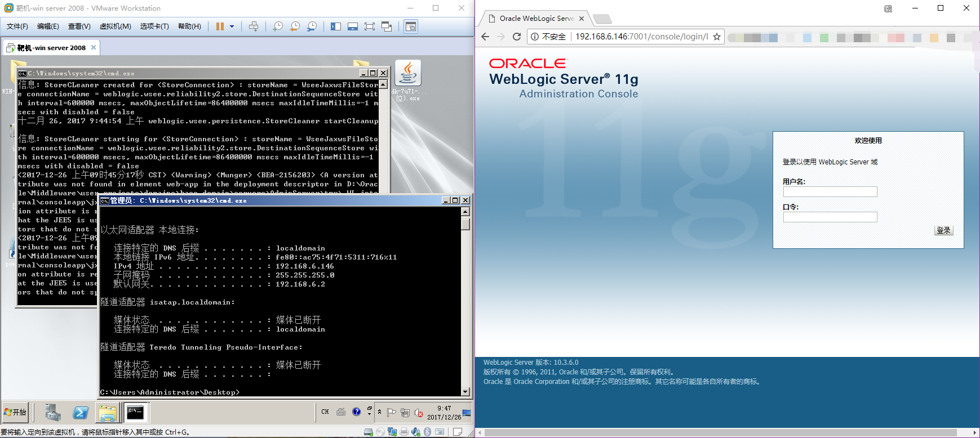Open the snapshot manager icon
The height and width of the screenshot is (438, 980).
tap(312, 26)
